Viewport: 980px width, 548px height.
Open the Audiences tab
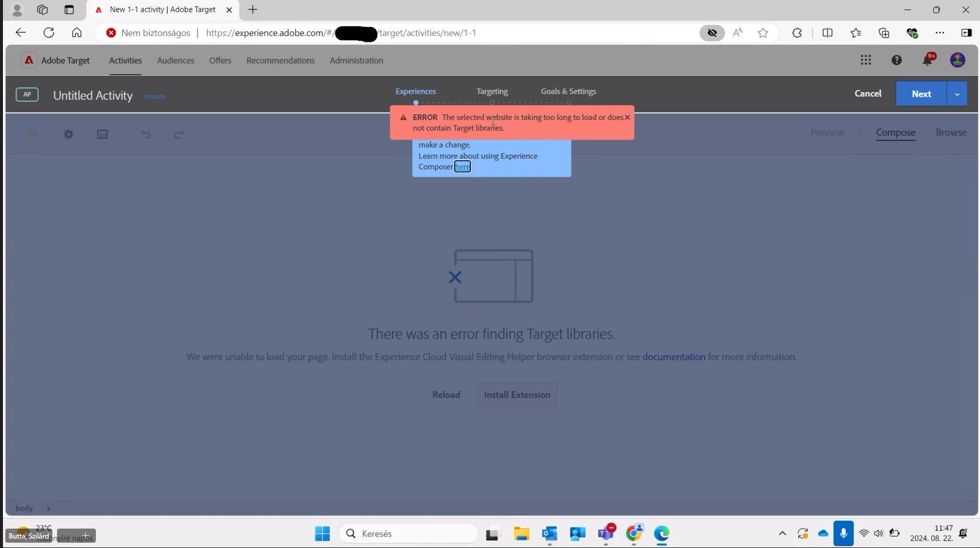pos(175,61)
